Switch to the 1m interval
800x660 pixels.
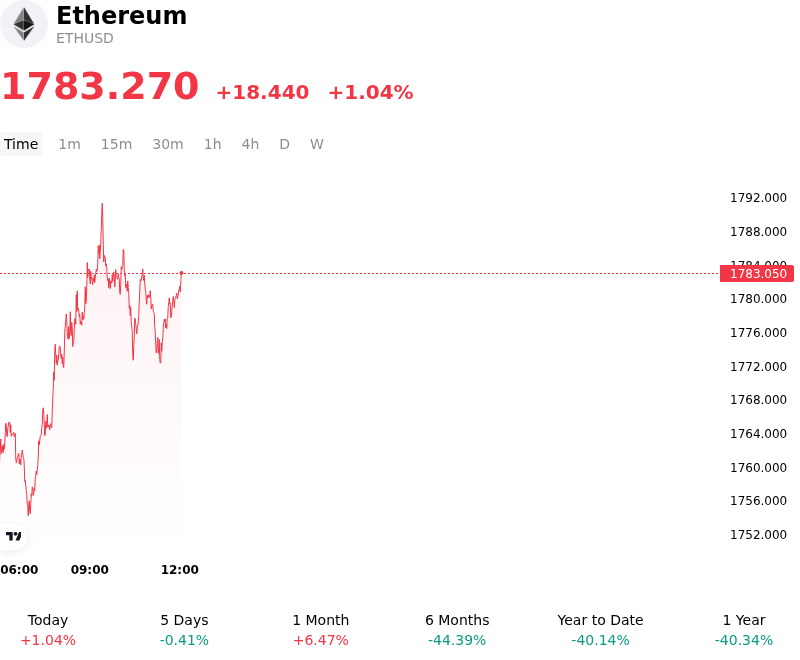click(69, 144)
